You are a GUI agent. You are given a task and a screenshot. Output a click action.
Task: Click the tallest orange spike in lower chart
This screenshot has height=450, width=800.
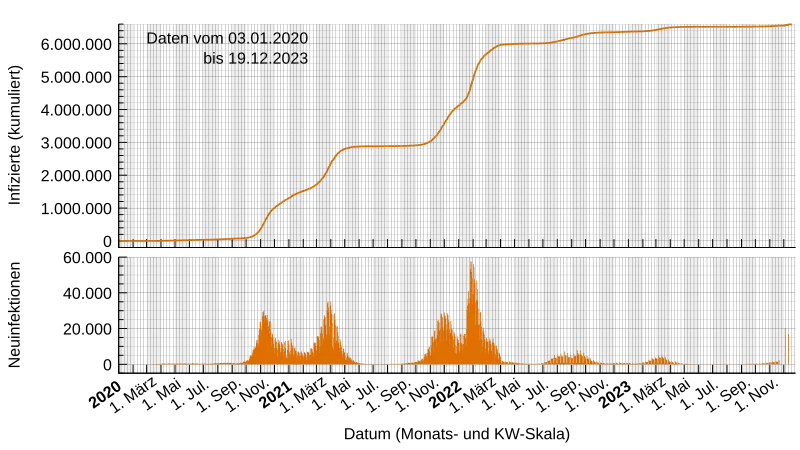pos(471,300)
